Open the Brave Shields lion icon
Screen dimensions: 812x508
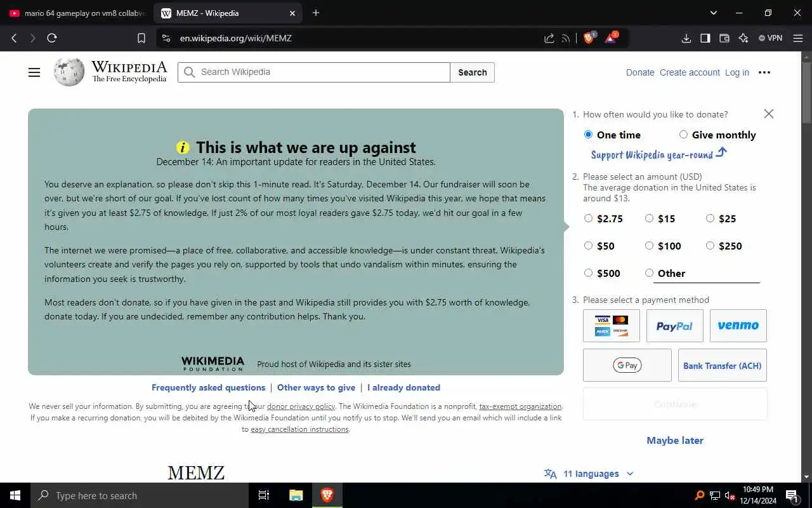tap(589, 38)
